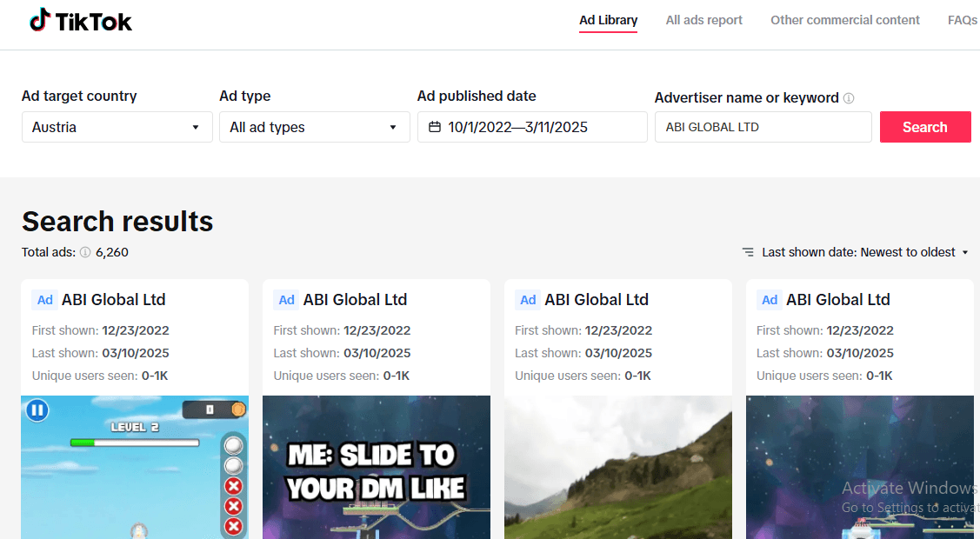Click the sort lines icon

(x=748, y=252)
